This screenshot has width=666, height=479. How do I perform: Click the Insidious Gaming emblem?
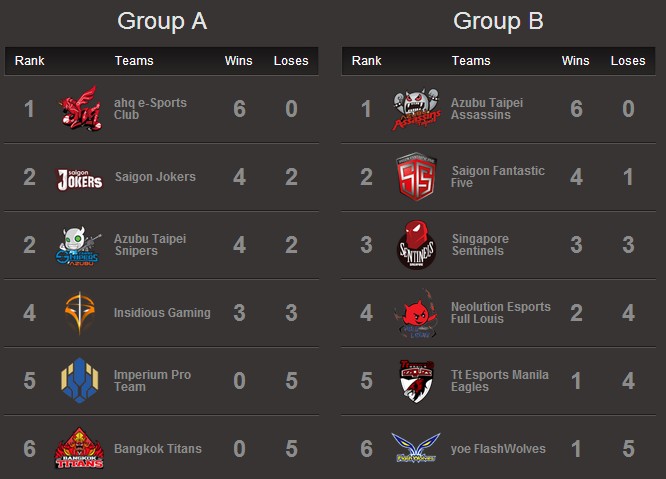point(78,313)
